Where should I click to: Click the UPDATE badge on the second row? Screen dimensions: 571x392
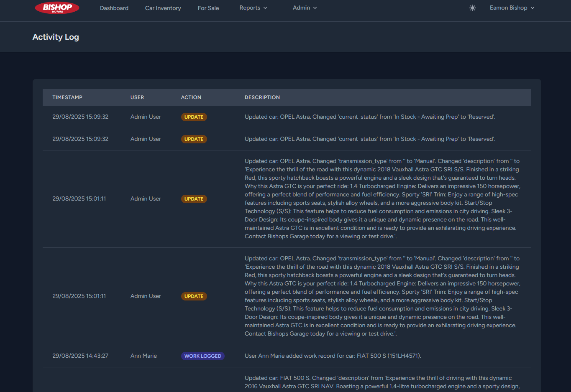coord(194,139)
